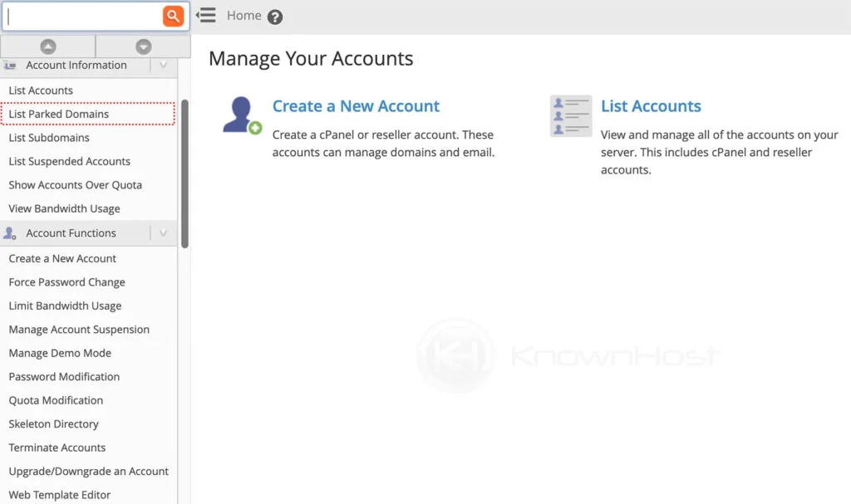Open the Create a New Account heading link
The width and height of the screenshot is (851, 504).
coord(356,105)
